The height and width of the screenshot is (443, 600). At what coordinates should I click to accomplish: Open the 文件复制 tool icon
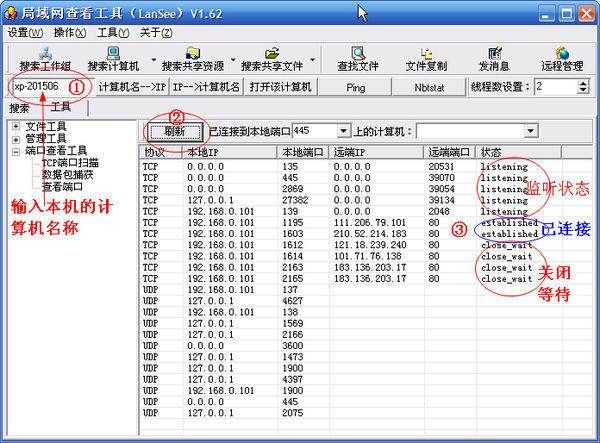(x=426, y=59)
